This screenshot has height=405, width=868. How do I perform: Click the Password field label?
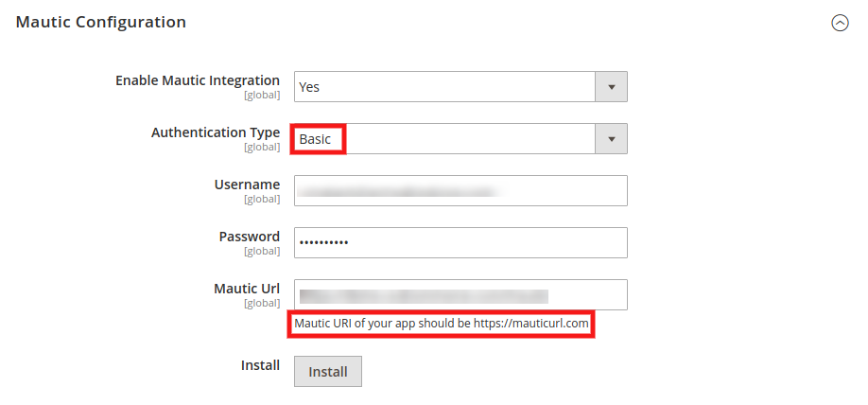(250, 237)
